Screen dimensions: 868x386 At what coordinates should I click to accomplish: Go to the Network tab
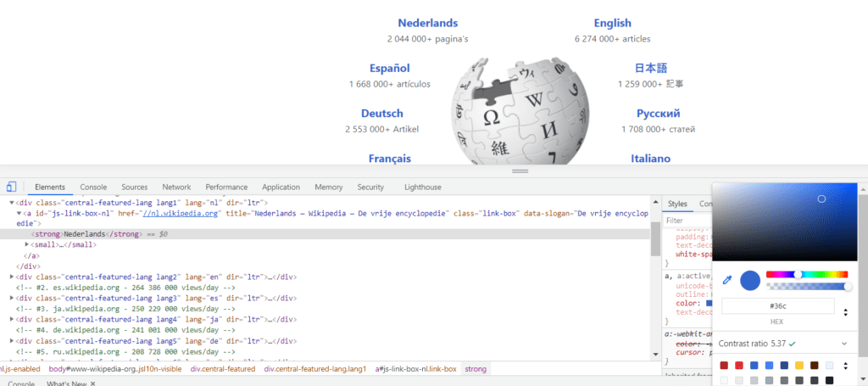pos(176,187)
